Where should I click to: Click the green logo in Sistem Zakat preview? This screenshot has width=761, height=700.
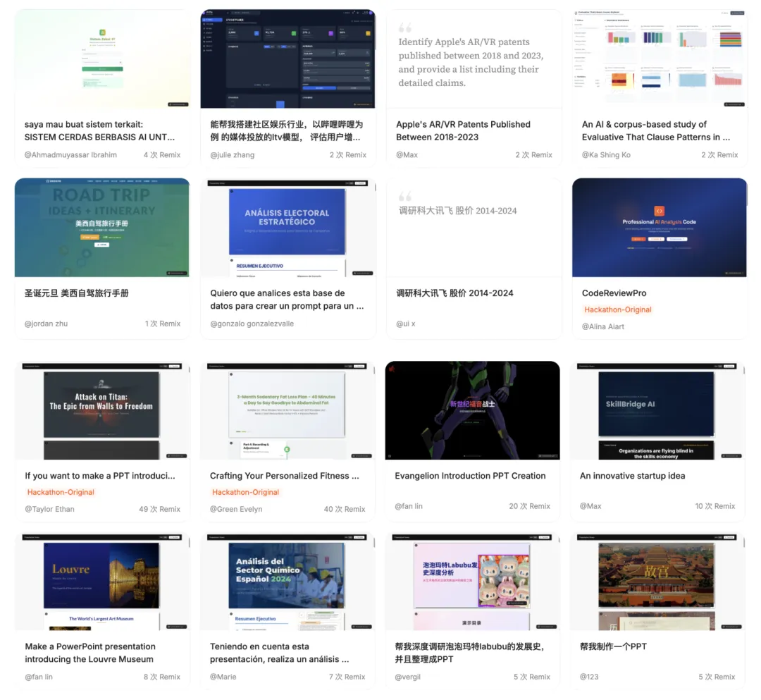102,32
